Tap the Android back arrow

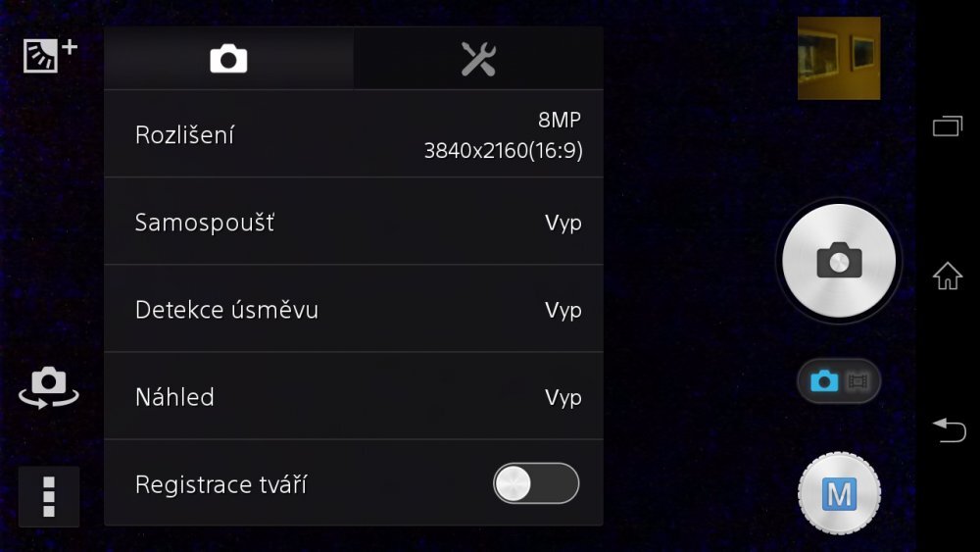pyautogui.click(x=949, y=430)
